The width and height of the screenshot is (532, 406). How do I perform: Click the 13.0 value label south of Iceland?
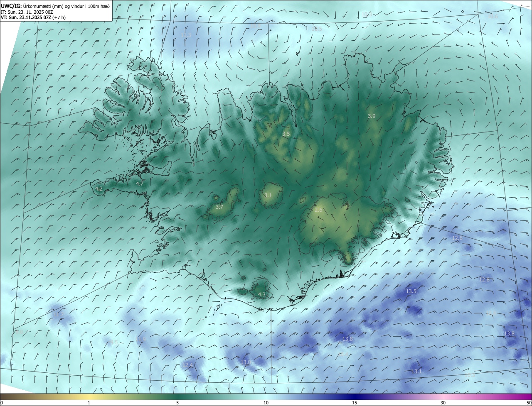(x=246, y=362)
